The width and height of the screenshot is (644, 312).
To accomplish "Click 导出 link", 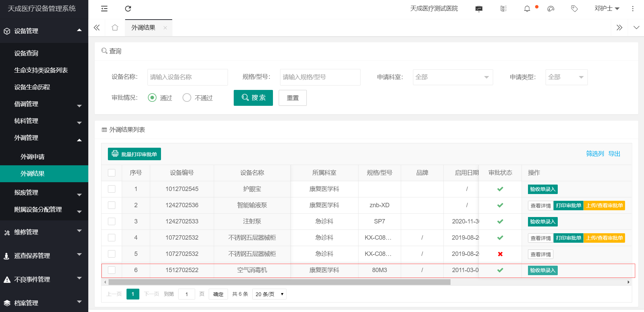I will 614,154.
